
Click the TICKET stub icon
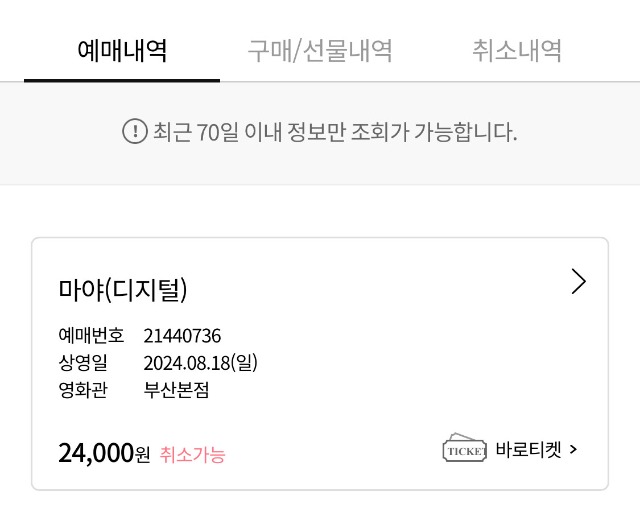(x=464, y=448)
